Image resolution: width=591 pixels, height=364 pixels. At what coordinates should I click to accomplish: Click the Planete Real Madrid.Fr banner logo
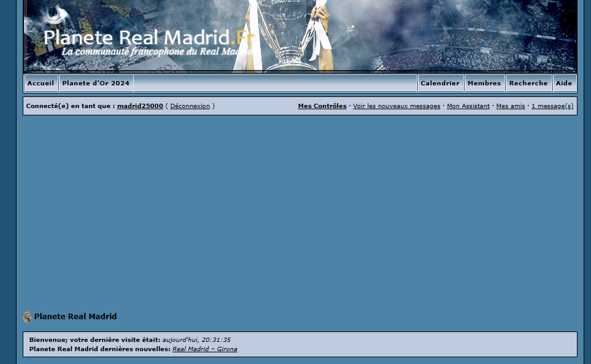click(x=149, y=37)
